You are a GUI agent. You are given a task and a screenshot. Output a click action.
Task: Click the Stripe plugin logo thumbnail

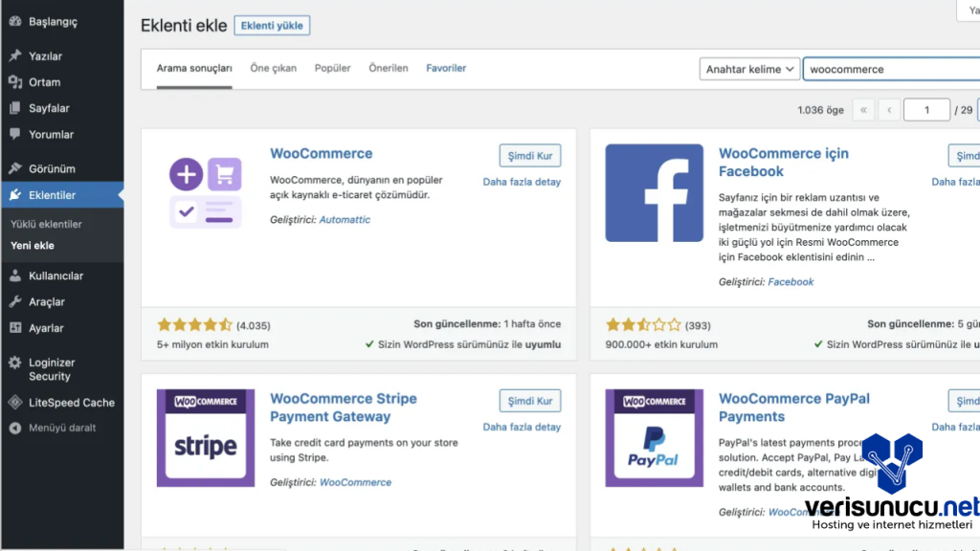[x=206, y=438]
